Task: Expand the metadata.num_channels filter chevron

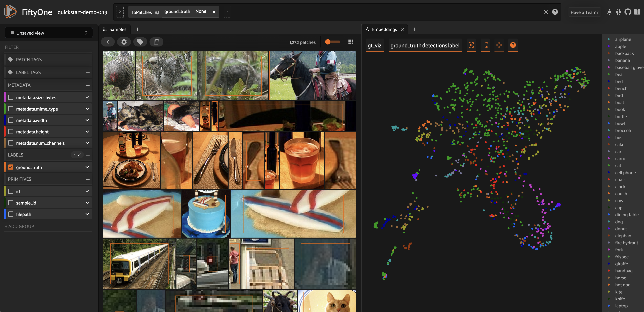Action: pyautogui.click(x=87, y=143)
